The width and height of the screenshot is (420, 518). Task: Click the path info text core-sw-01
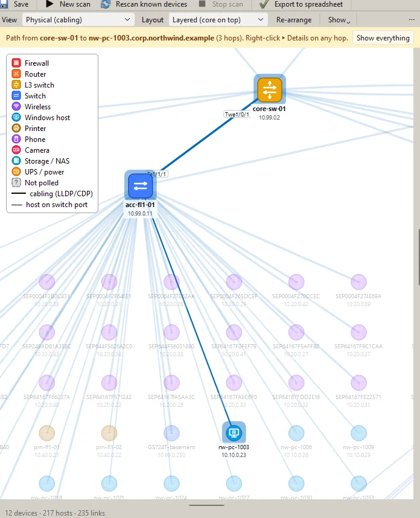(59, 38)
